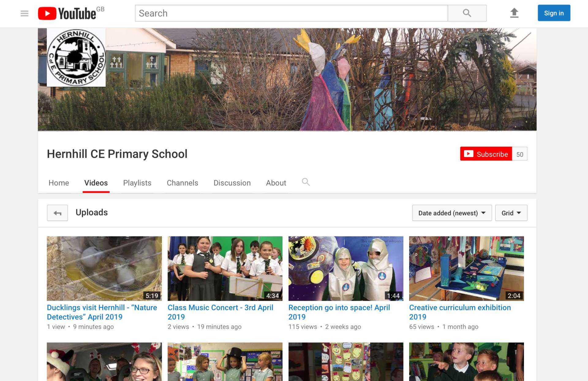Open the Ducklings visit Hernhill video thumbnail
The width and height of the screenshot is (588, 381).
pyautogui.click(x=104, y=268)
